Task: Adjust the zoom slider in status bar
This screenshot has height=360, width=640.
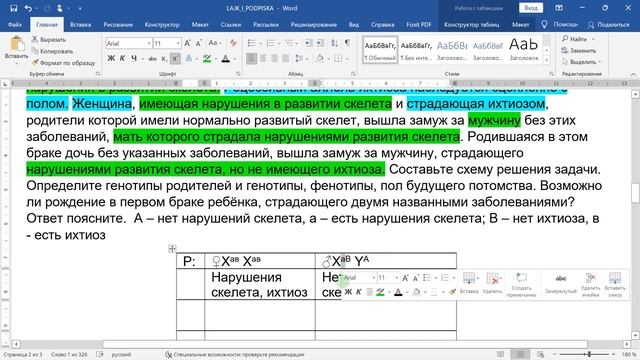Action: [589, 354]
